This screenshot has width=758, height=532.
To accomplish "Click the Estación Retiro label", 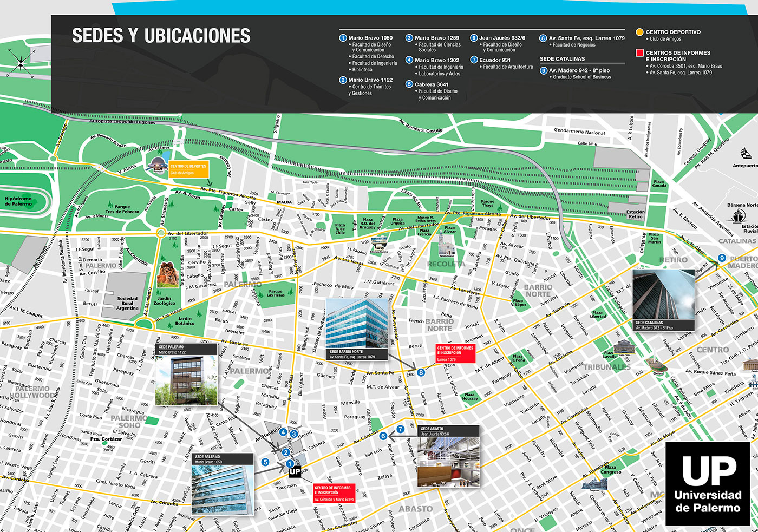I will tap(636, 214).
